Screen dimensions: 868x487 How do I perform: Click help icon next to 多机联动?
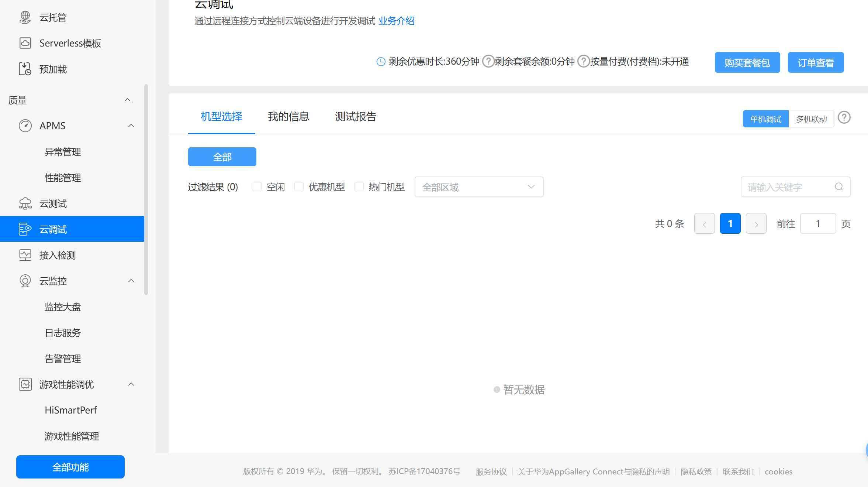tap(844, 118)
